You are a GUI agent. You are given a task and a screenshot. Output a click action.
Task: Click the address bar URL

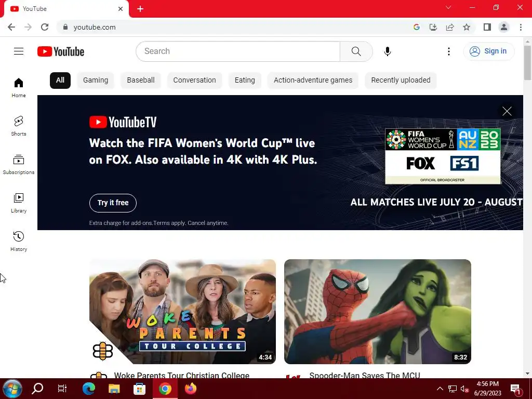pos(95,27)
